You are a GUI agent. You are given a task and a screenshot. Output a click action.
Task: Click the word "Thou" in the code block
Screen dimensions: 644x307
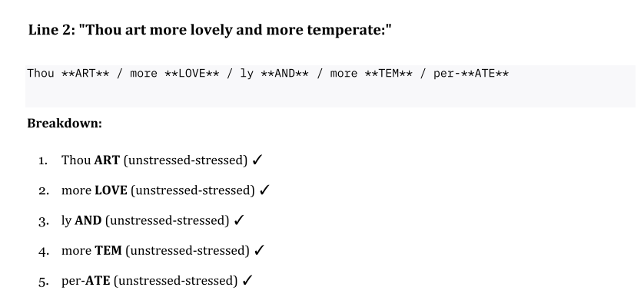tap(40, 74)
